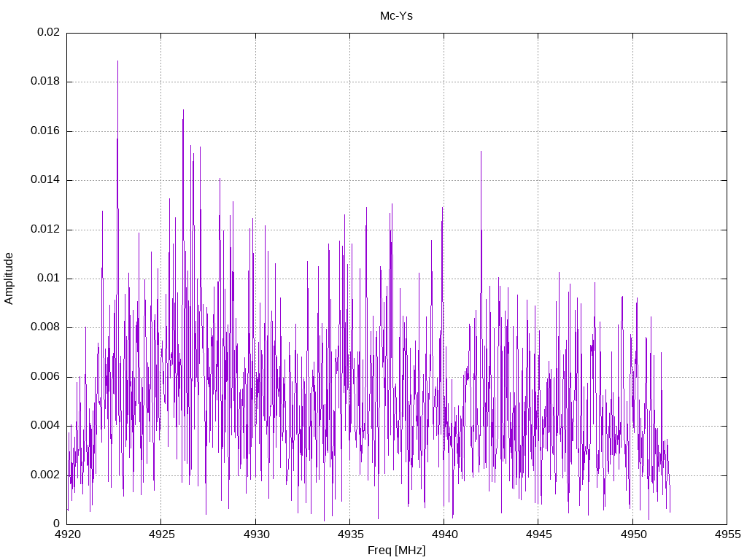
Task: Click the plot title 'Mc-Ys'
Action: (x=396, y=16)
